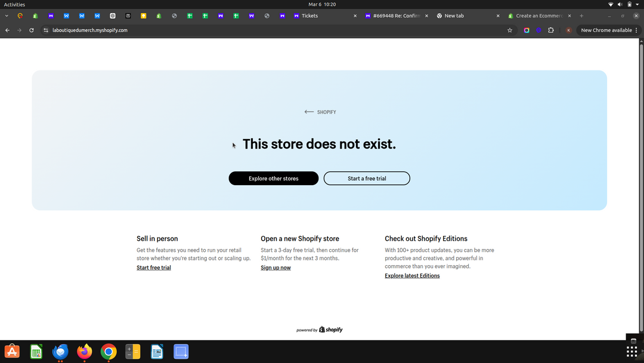Close the Tickets tab
Screen dimensions: 644x363
click(x=355, y=16)
